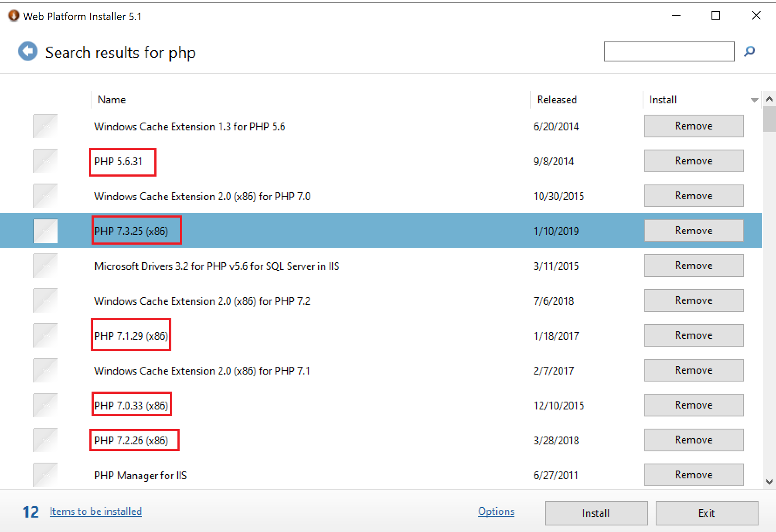Click release date 10/30/2015
The height and width of the screenshot is (532, 776).
[x=559, y=196]
